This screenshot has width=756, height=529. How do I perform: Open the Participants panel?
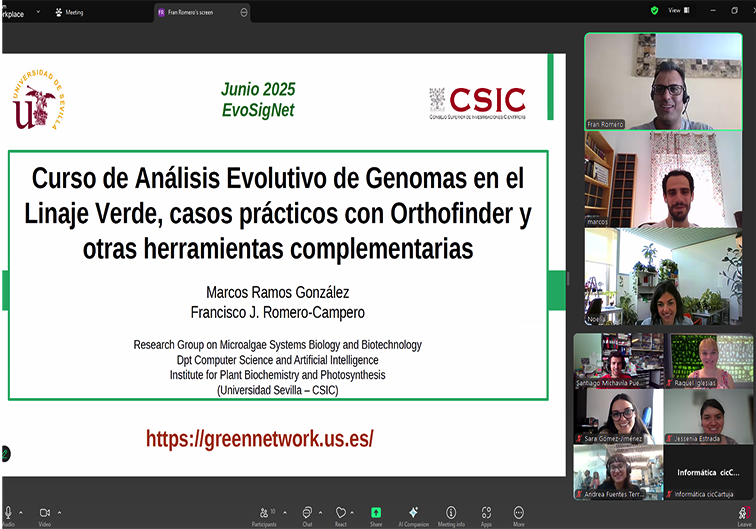click(x=263, y=512)
